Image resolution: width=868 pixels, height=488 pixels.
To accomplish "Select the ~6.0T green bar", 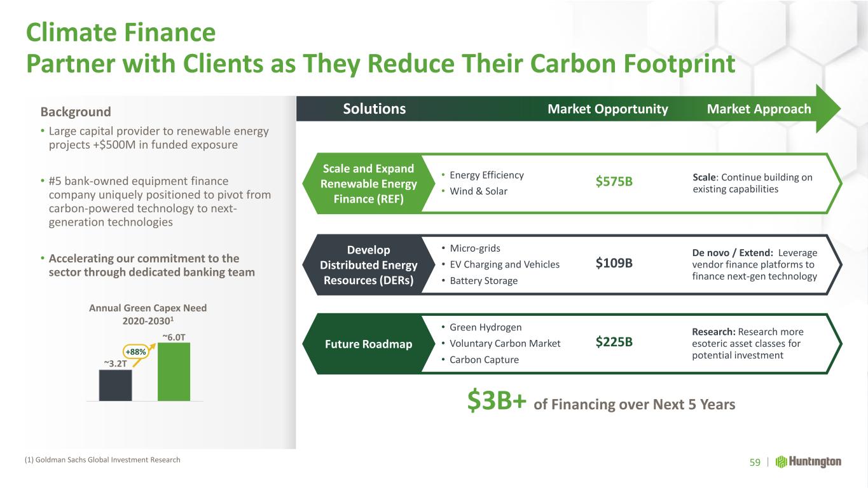I will [174, 372].
